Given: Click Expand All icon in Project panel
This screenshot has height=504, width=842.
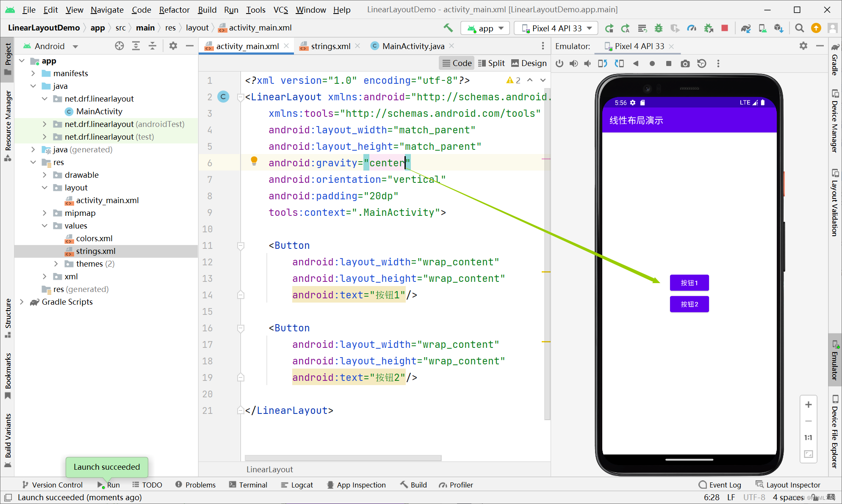Looking at the screenshot, I should pos(136,46).
